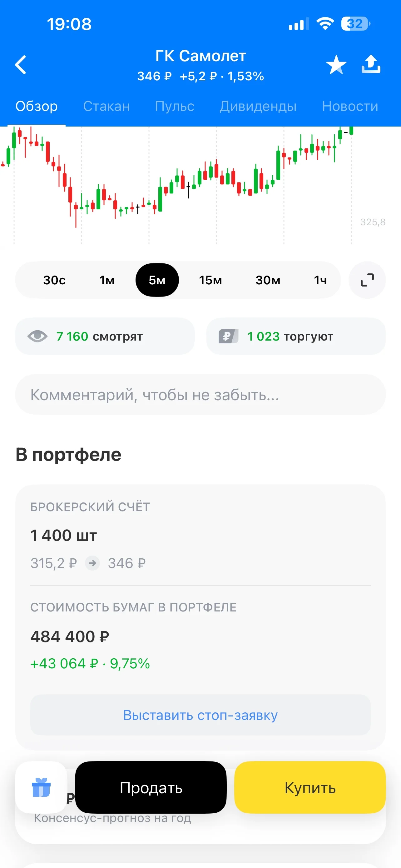Tap the Продать button
Viewport: 401px width, 868px height.
point(151,787)
